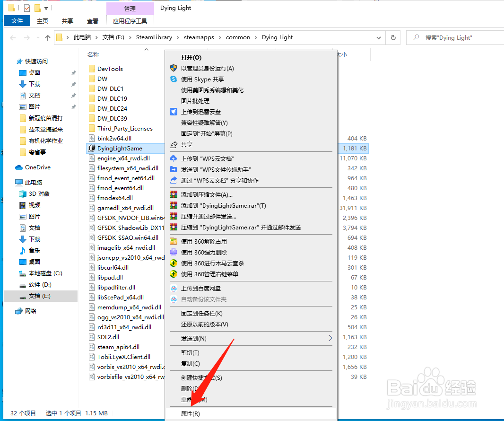Click the 360 管理右键菜单 green icon
504x421 pixels.
click(x=174, y=274)
